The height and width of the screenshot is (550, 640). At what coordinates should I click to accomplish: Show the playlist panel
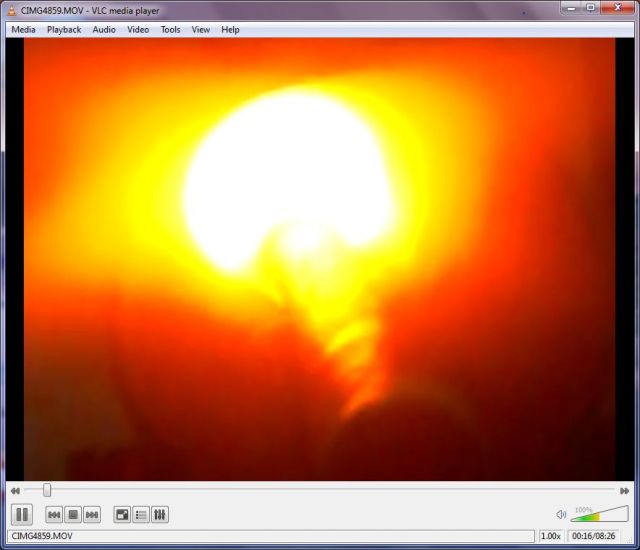[141, 515]
